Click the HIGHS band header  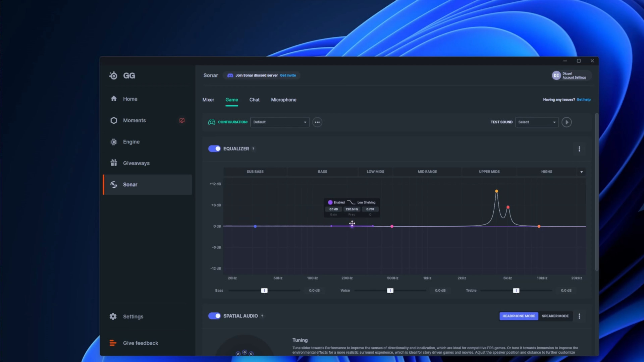547,172
